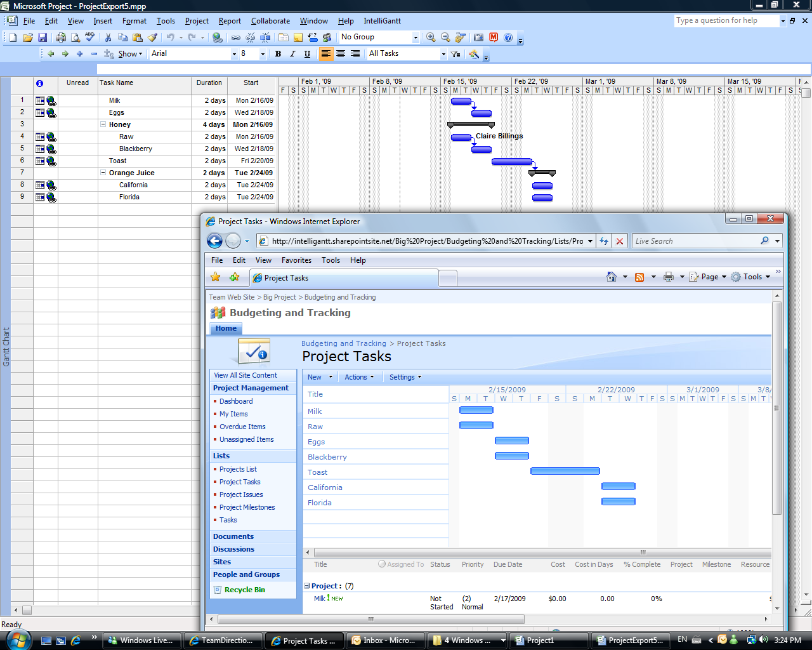Open Microsoft Project Help question icon
The image size is (812, 650).
click(x=508, y=37)
